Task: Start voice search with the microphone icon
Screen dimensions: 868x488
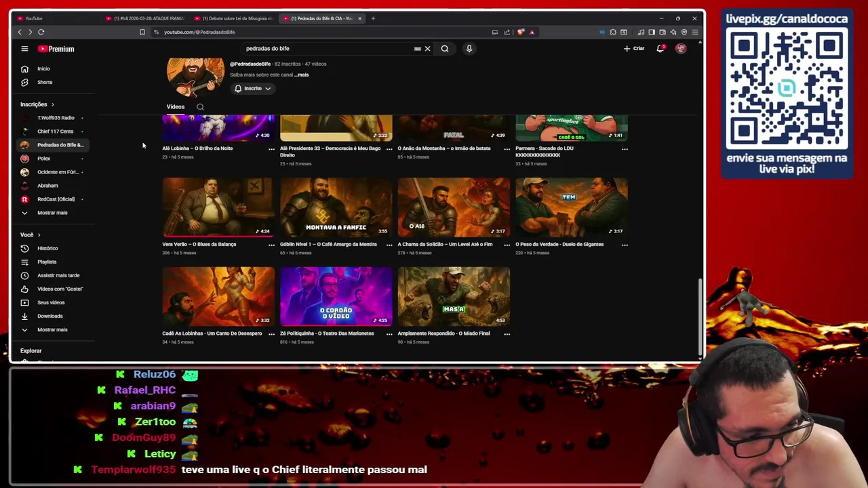Action: (469, 49)
